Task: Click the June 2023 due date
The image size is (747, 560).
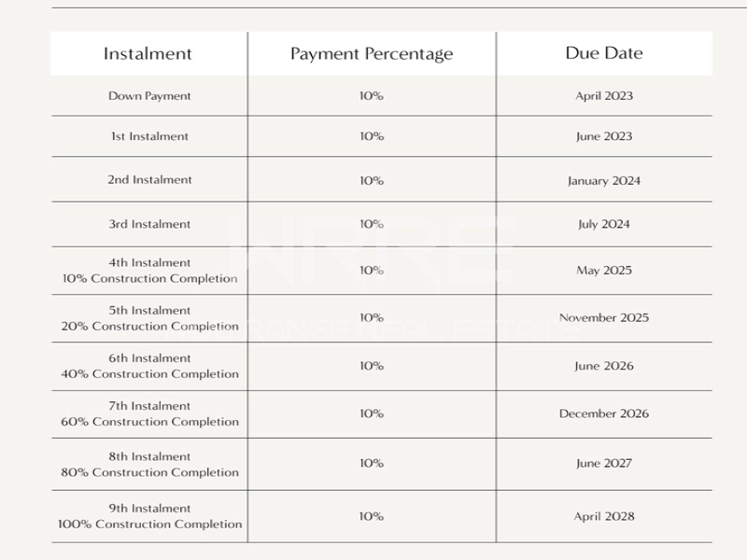Action: pyautogui.click(x=603, y=136)
